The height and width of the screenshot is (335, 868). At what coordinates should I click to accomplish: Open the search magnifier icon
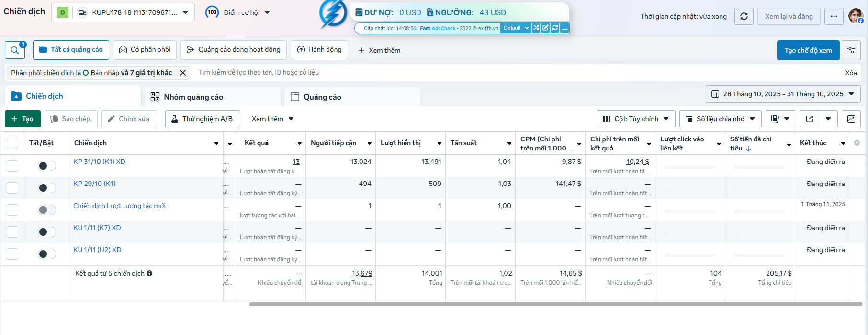click(x=15, y=50)
